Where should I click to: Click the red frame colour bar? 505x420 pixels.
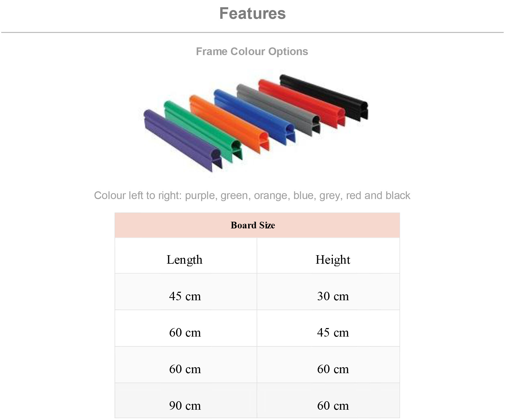coord(301,103)
